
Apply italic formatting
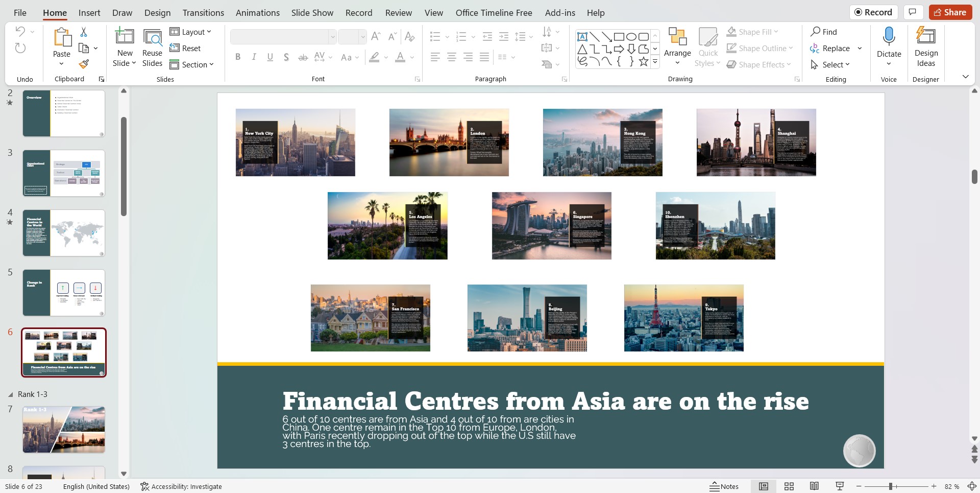tap(254, 57)
